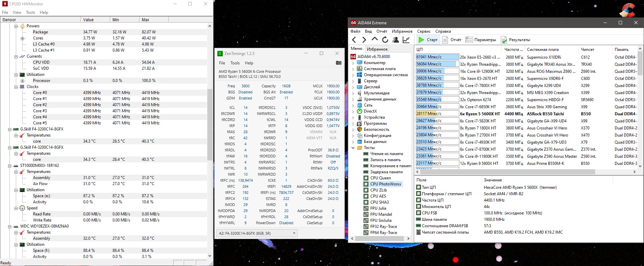The image size is (644, 266).
Task: Open the Файл menu in AIDA64
Action: point(355,31)
